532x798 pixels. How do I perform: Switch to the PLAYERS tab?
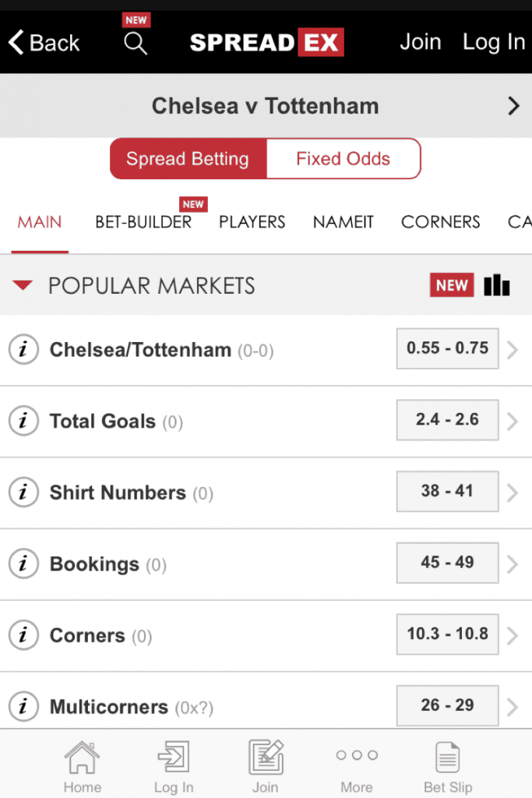coord(252,222)
